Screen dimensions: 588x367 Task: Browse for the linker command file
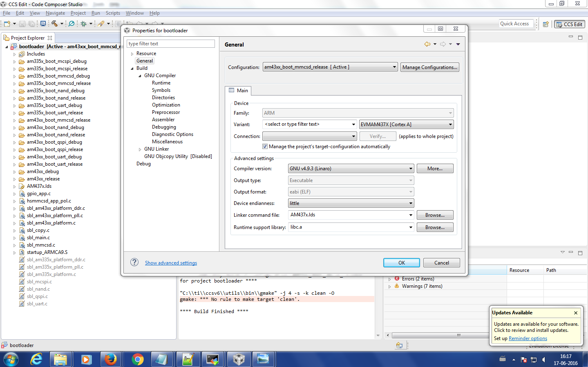tap(435, 215)
